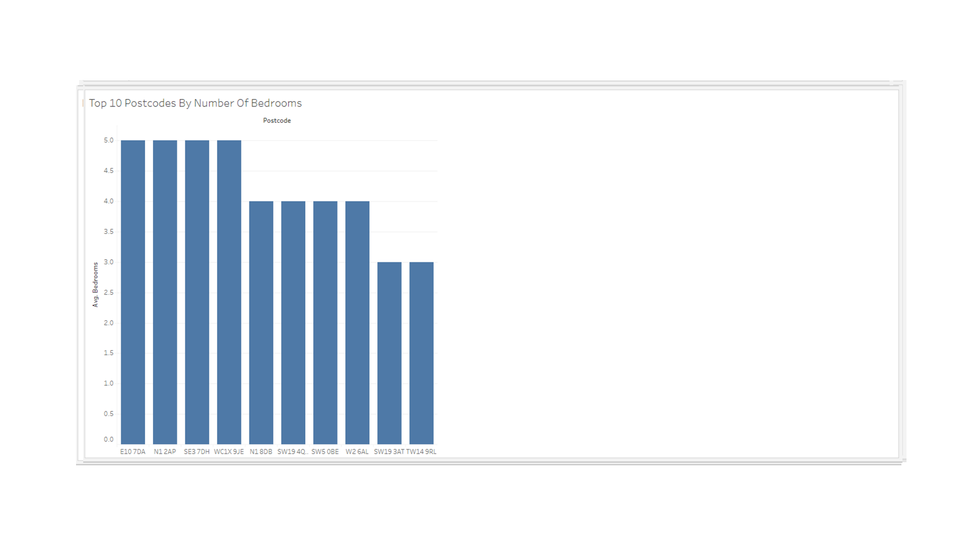
Task: Select the TW14 9RL bar
Action: click(422, 353)
